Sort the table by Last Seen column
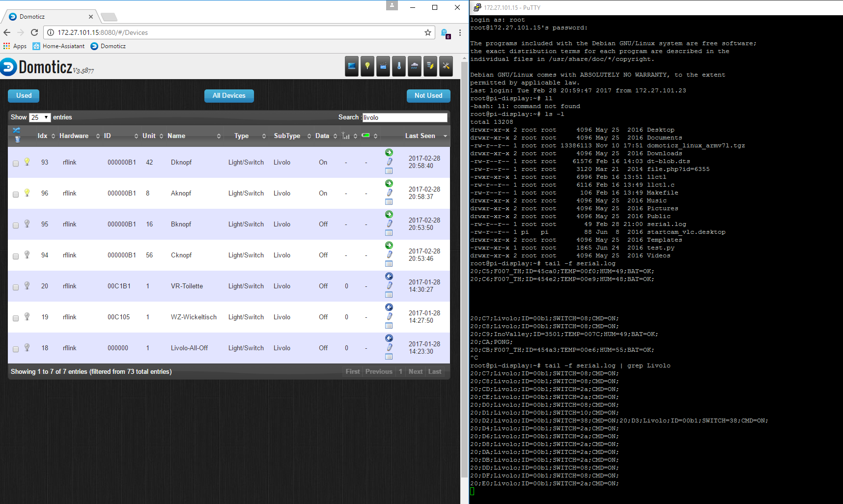The height and width of the screenshot is (504, 843). tap(425, 136)
